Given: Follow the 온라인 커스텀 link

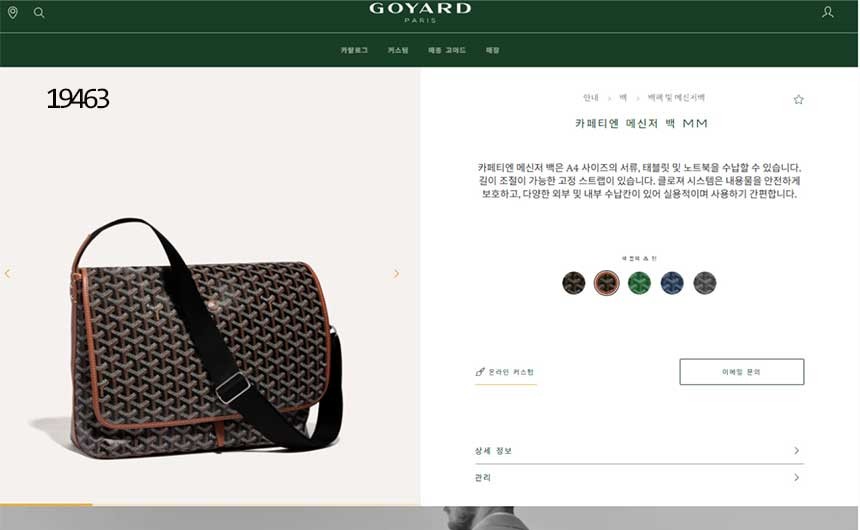Looking at the screenshot, I should coord(511,372).
